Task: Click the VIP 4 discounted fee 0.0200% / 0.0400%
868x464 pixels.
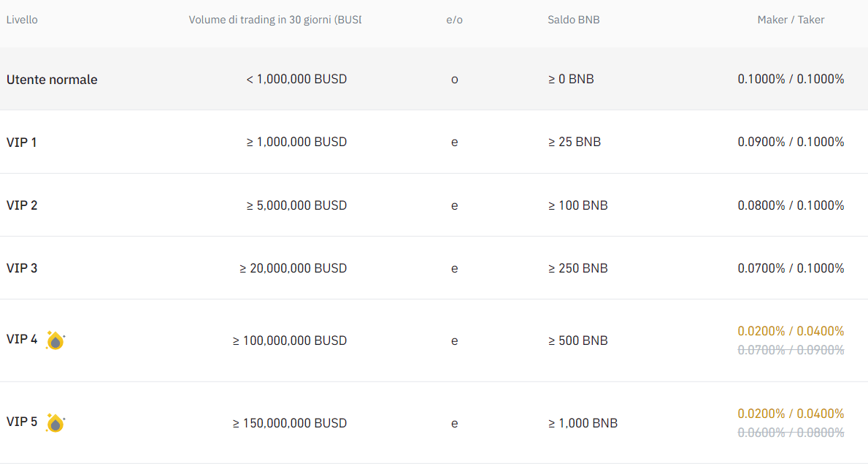Action: tap(791, 331)
